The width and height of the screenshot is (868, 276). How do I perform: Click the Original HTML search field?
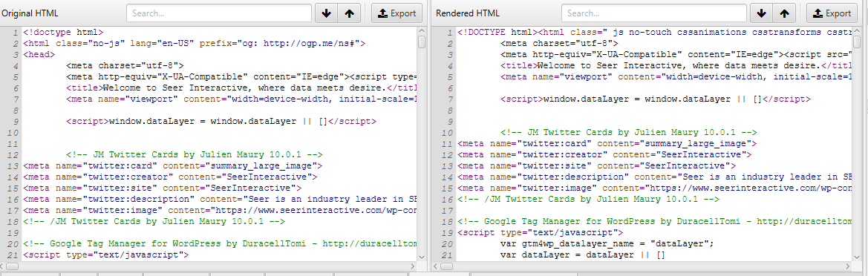(x=218, y=13)
